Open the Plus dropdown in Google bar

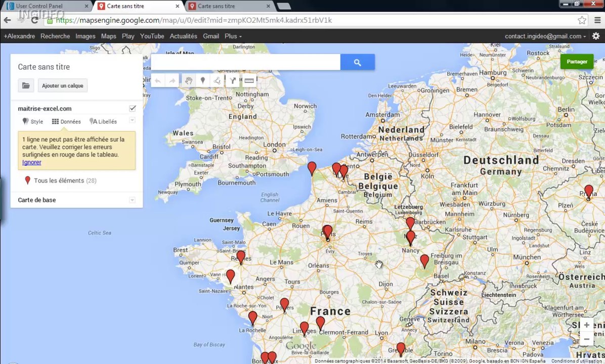(233, 36)
